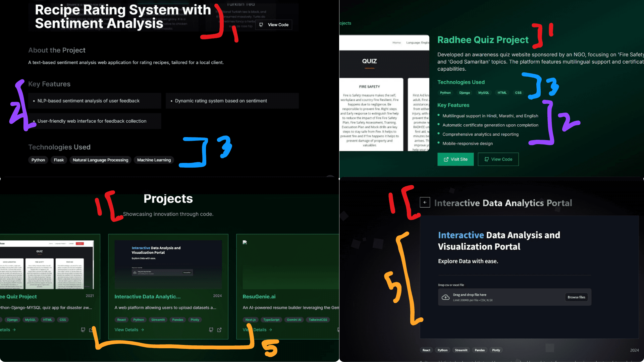Select React tag on Interactive Data Analytic card

pos(121,320)
